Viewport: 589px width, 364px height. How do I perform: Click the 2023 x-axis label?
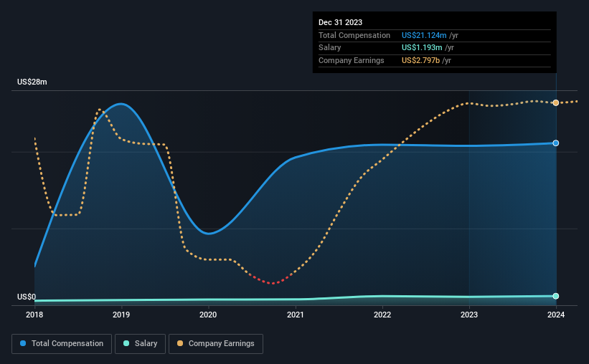click(x=469, y=315)
